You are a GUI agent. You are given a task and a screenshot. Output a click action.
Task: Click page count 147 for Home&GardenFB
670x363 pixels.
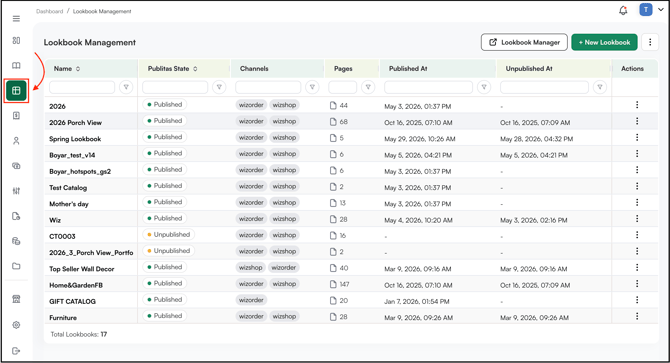344,284
